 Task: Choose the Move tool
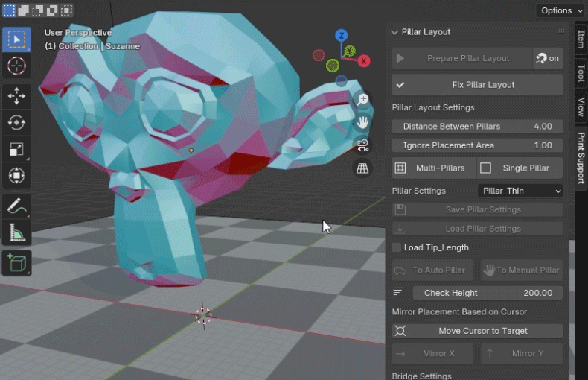coord(16,96)
